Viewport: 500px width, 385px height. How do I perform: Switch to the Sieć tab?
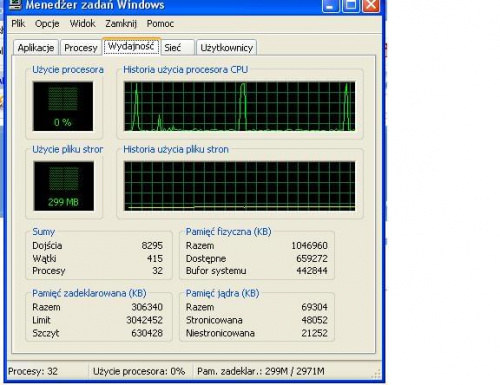(x=178, y=48)
